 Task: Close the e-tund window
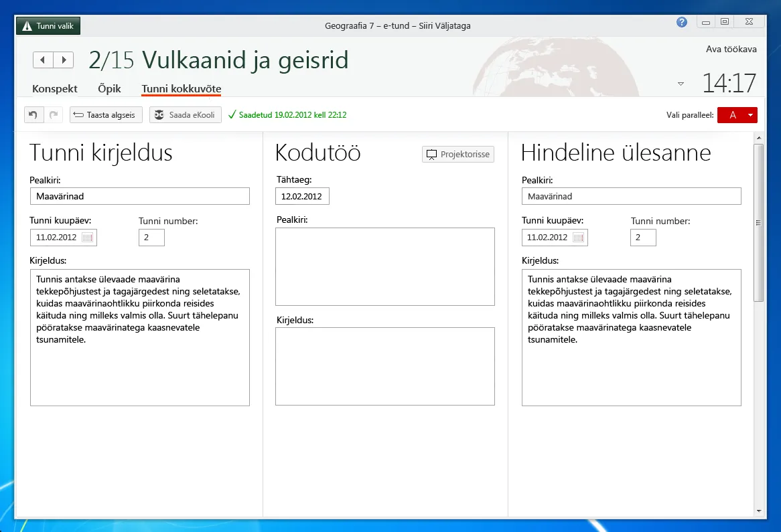point(749,22)
